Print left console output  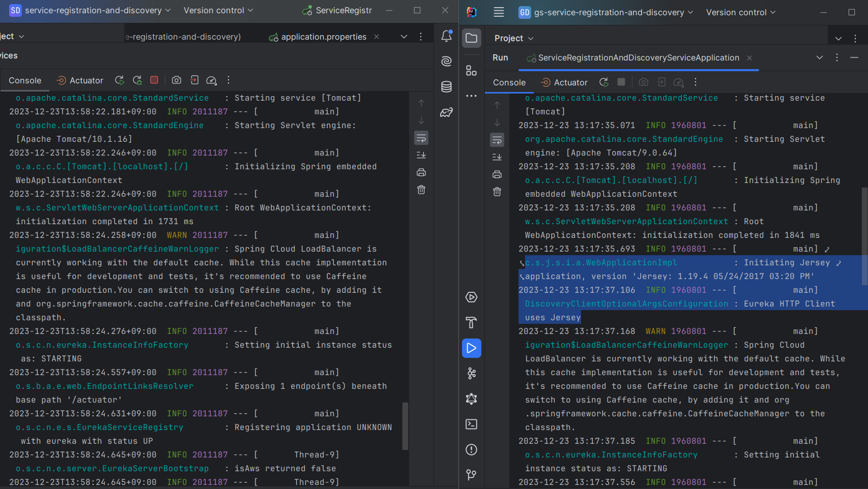(x=421, y=172)
